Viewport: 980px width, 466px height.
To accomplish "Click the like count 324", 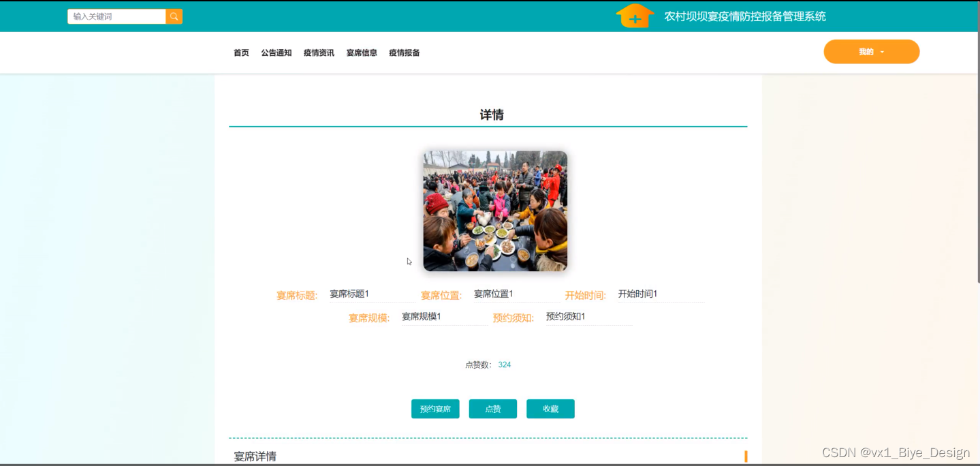I will tap(505, 365).
